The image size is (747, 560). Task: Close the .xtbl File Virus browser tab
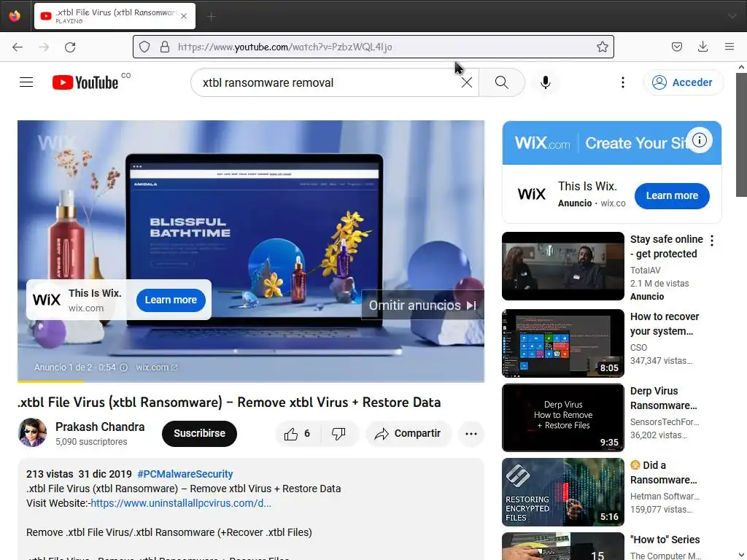[x=184, y=16]
